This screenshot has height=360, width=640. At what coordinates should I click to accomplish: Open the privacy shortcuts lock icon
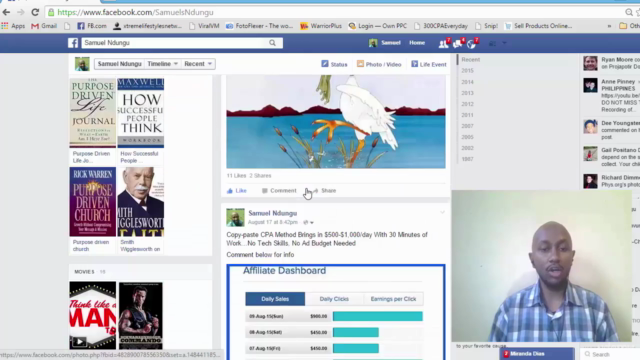(493, 43)
